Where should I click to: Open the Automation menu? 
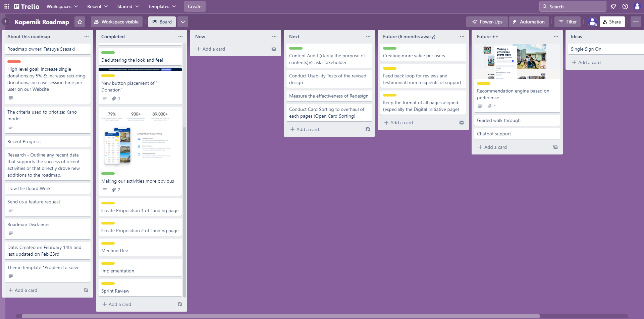(x=529, y=21)
